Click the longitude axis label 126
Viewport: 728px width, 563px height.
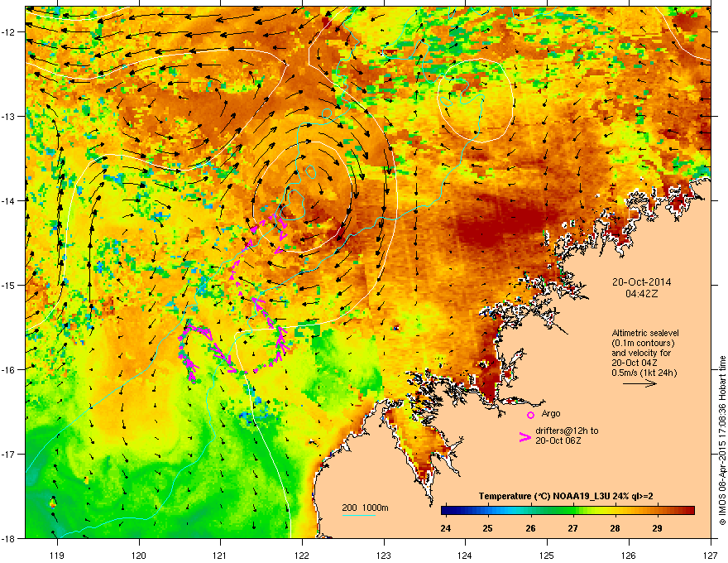tap(629, 555)
